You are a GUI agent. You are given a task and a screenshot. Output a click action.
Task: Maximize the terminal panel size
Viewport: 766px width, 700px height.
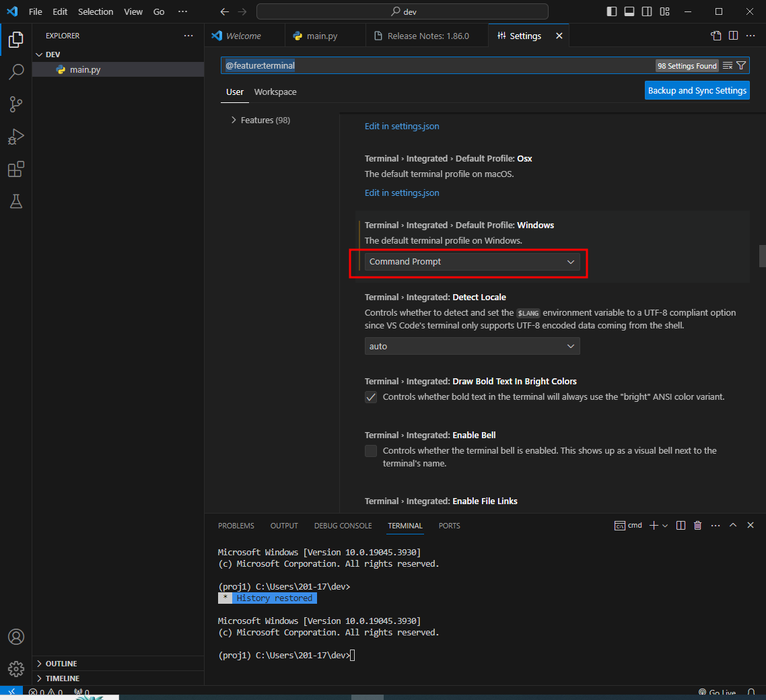coord(733,525)
